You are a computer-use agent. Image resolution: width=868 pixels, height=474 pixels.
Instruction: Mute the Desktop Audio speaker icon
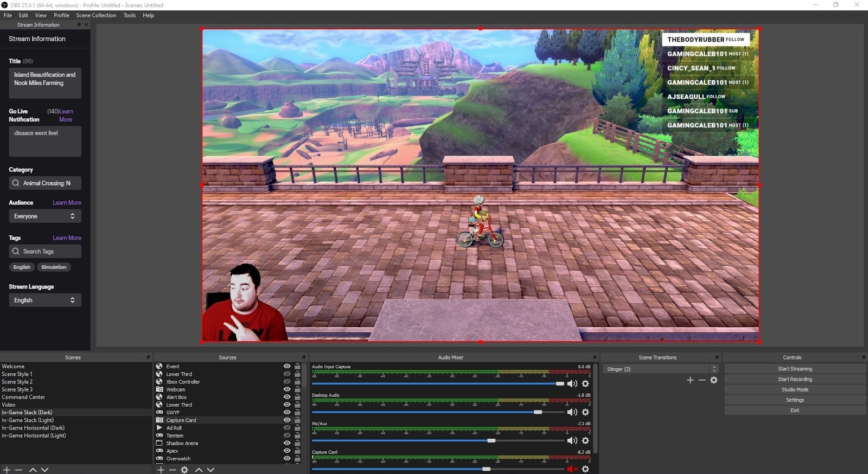click(572, 412)
